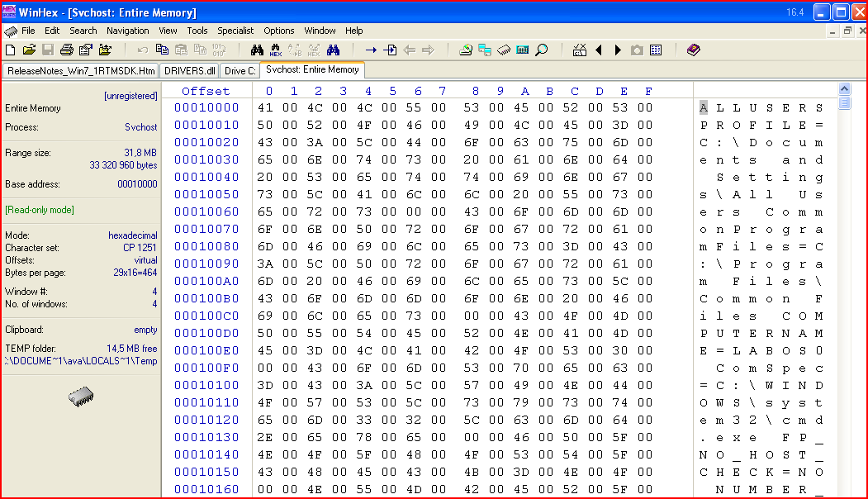The width and height of the screenshot is (868, 499).
Task: Click the virtual offsets value
Action: tap(145, 259)
